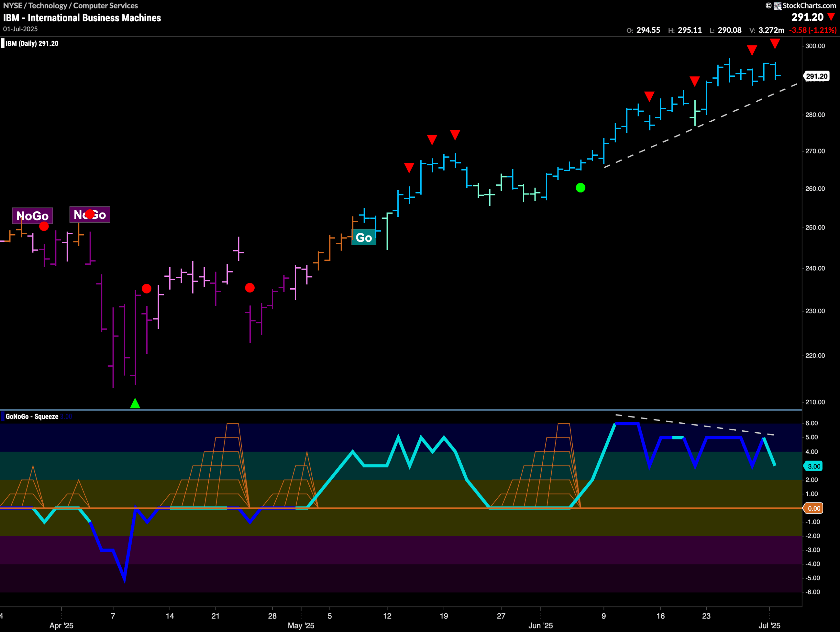Click the 300.00 price axis label
Viewport: 840px width, 632px height.
click(x=815, y=46)
